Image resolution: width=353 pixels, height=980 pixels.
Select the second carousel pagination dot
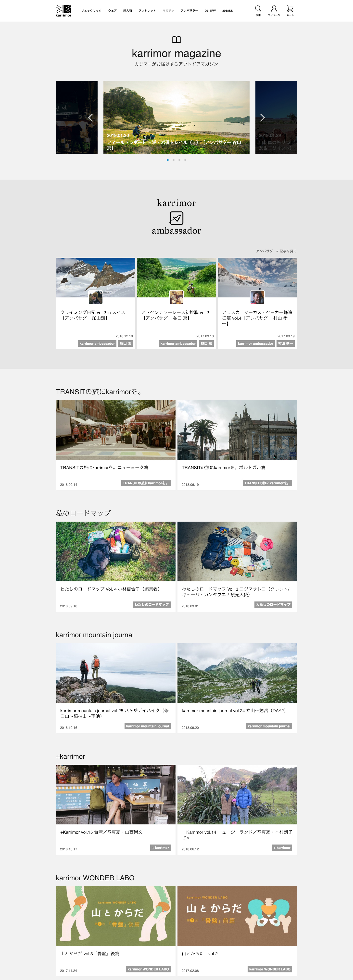point(174,160)
